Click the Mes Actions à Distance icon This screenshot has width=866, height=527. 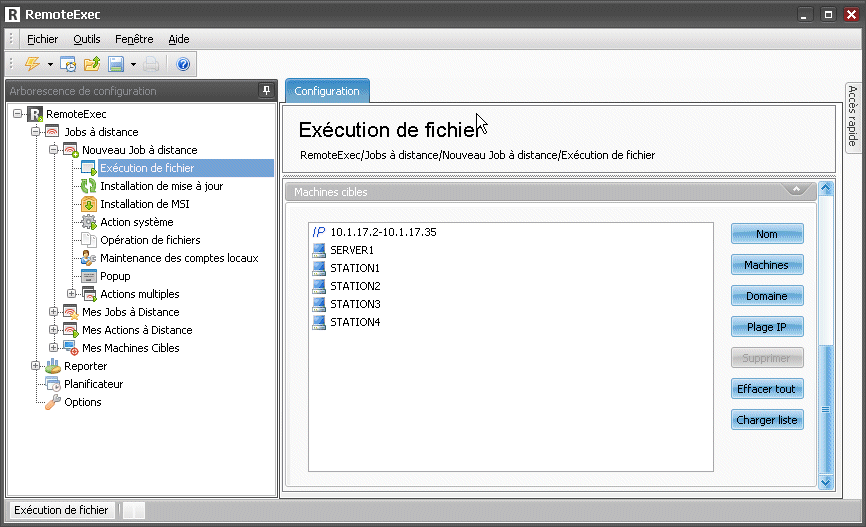click(x=71, y=330)
